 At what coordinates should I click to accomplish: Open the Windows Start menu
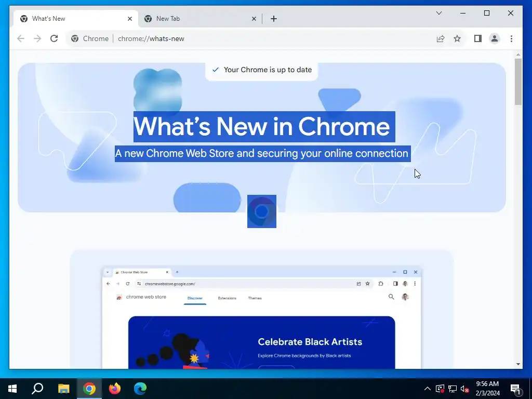tap(12, 389)
